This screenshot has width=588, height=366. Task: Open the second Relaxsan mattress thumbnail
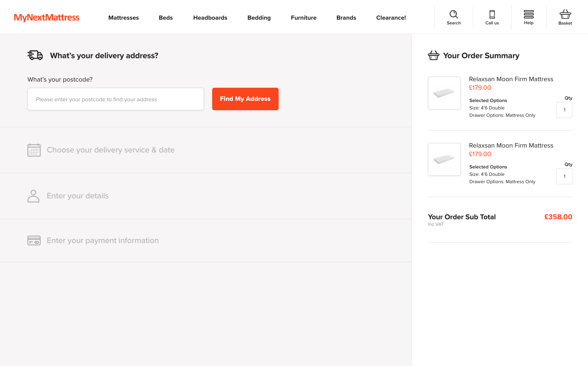[444, 159]
